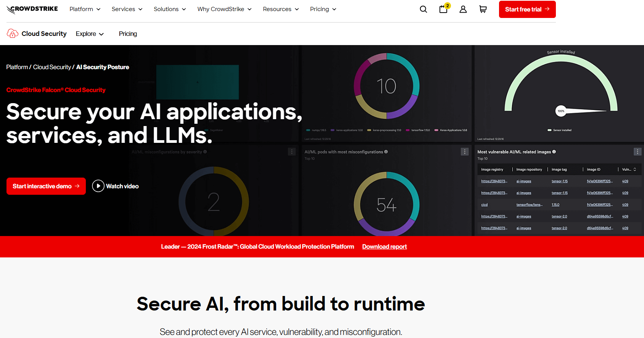Expand the Explore dropdown
Image resolution: width=644 pixels, height=338 pixels.
pos(90,34)
